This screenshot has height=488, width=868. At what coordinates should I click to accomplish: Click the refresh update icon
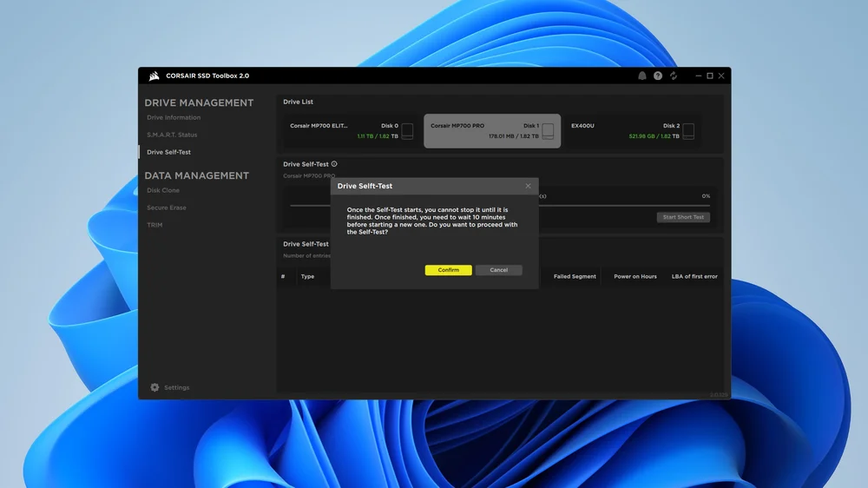pos(674,76)
